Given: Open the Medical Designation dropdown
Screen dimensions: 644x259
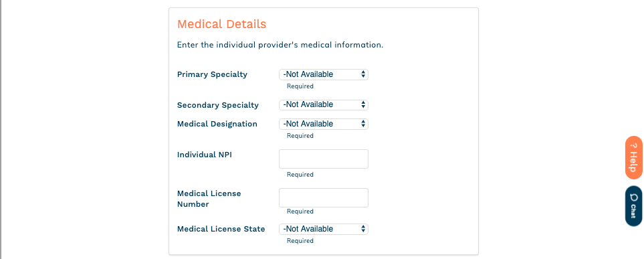Looking at the screenshot, I should (324, 124).
